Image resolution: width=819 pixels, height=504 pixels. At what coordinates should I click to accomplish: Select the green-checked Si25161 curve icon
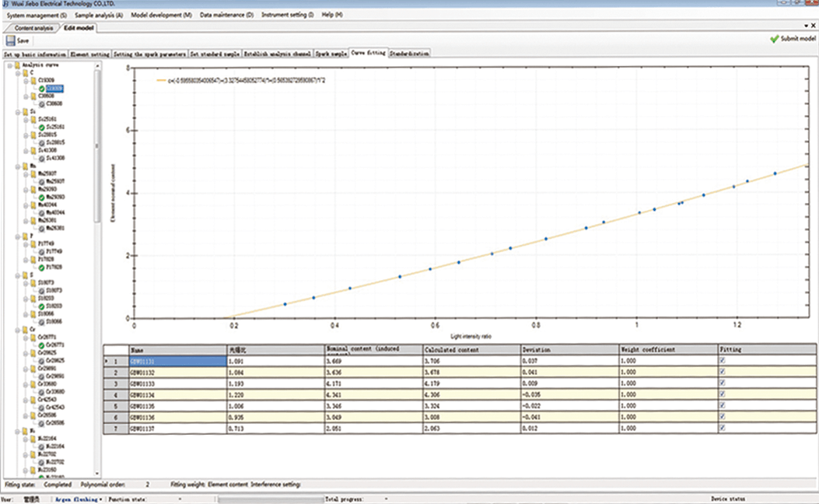click(41, 126)
